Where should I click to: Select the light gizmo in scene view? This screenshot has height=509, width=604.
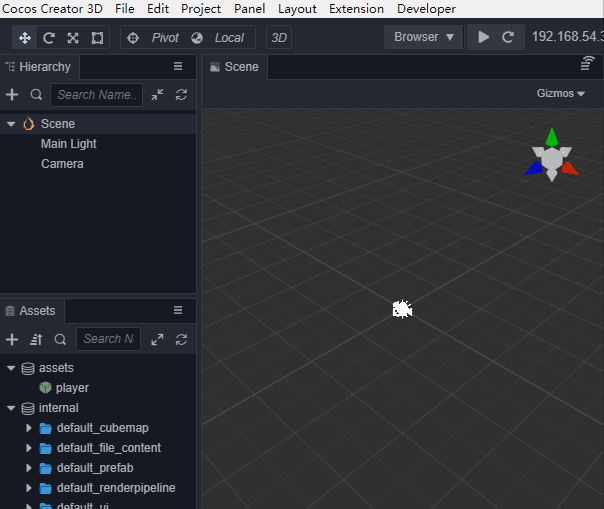pyautogui.click(x=402, y=309)
